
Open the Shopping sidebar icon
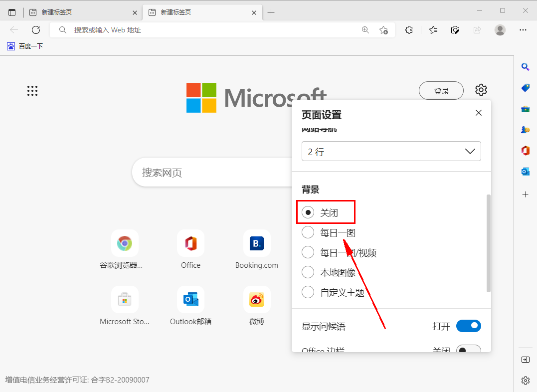click(525, 87)
